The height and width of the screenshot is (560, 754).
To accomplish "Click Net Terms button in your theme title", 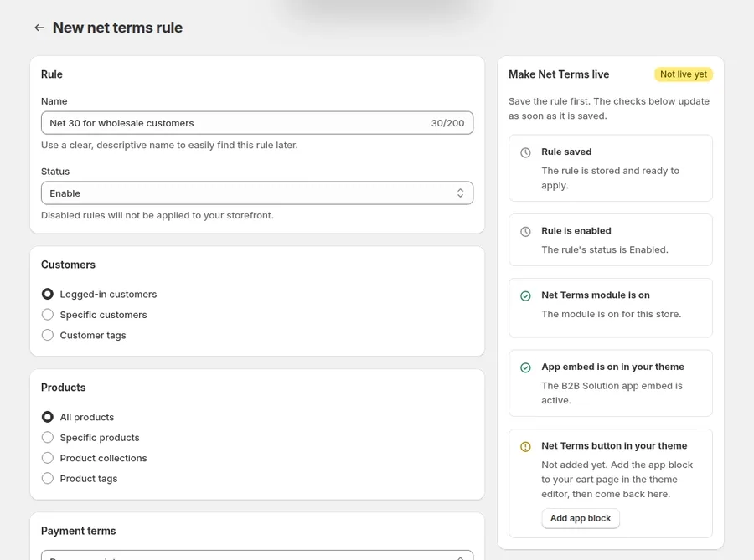I will coord(614,445).
